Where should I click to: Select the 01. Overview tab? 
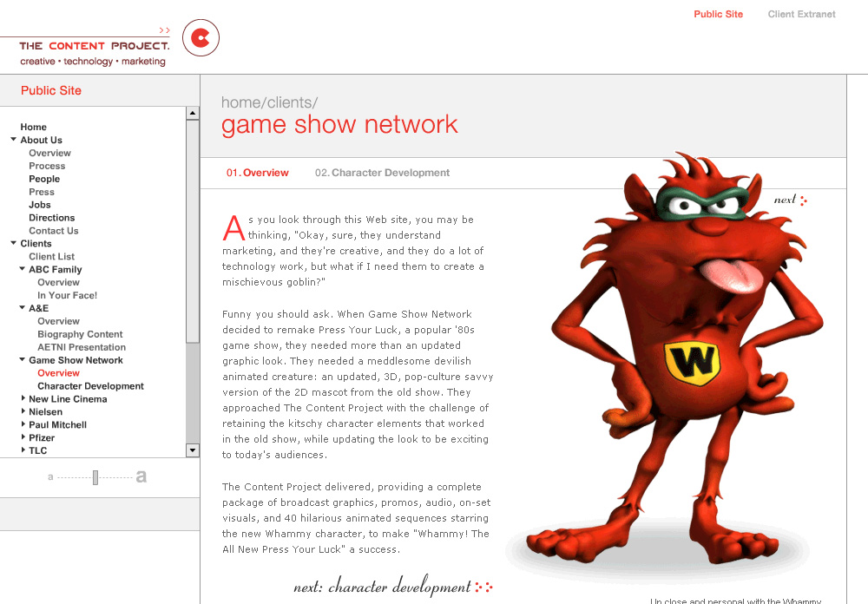tap(258, 173)
